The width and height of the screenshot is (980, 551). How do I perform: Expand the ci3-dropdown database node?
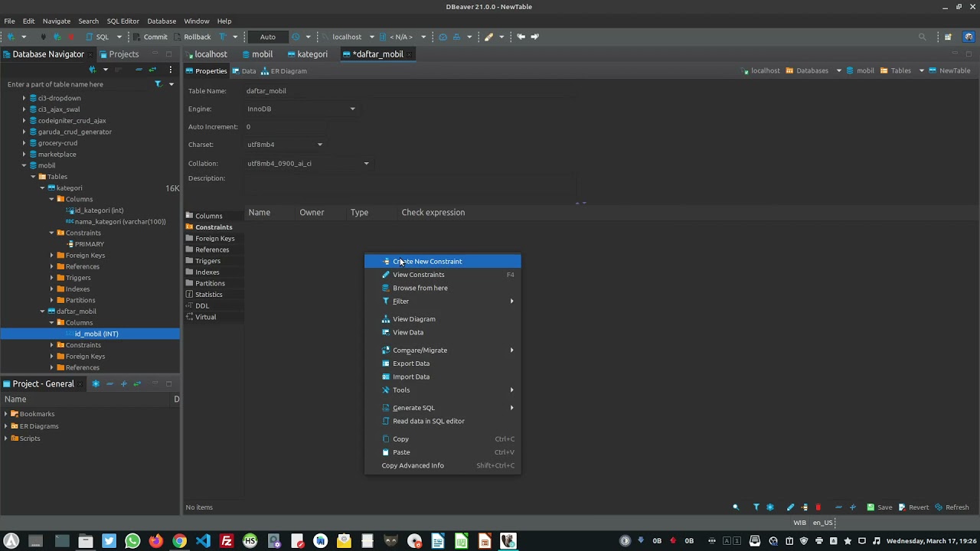pyautogui.click(x=24, y=98)
